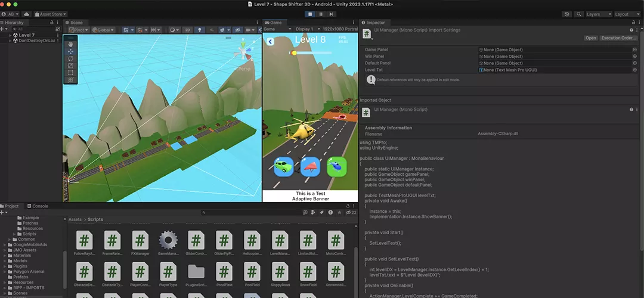This screenshot has height=298, width=644.
Task: Click the Level Txt object picker circle
Action: click(634, 70)
